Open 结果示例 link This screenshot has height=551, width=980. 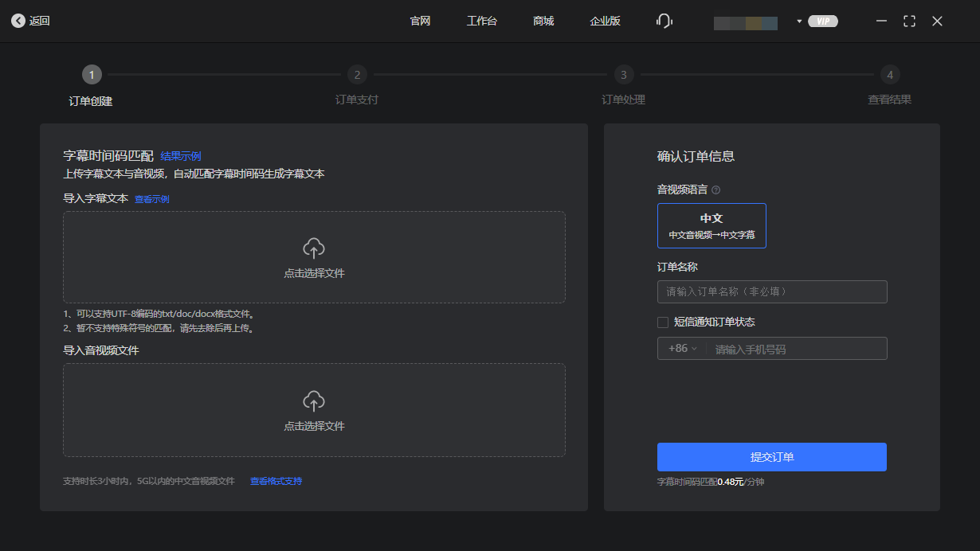tap(181, 156)
